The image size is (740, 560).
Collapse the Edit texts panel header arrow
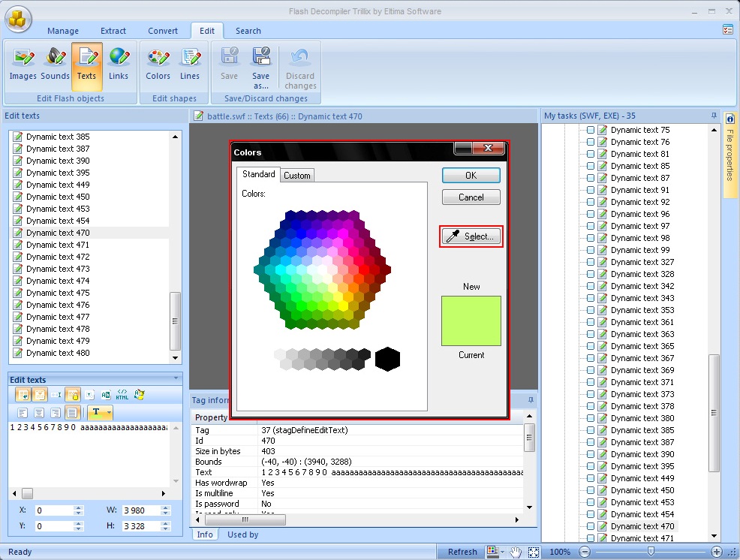(176, 379)
